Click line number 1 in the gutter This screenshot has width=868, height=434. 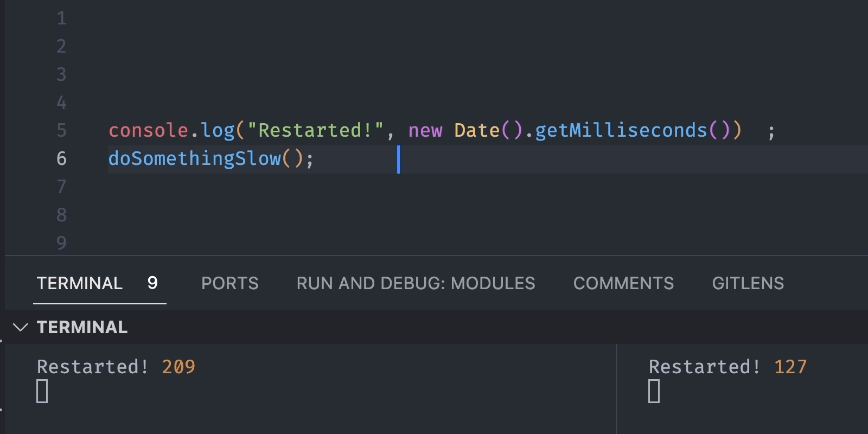61,18
